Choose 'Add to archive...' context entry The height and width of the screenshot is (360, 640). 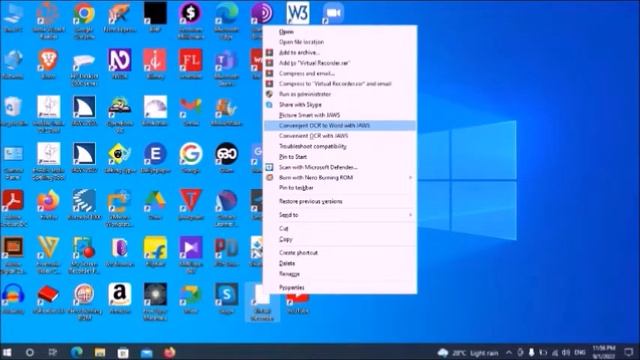[x=340, y=52]
